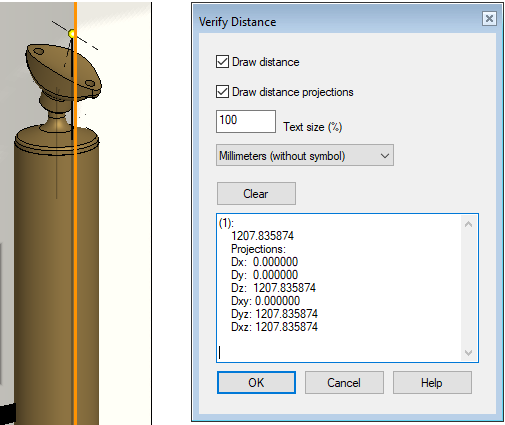
Task: Open the Millimeters (without symbol) units dropdown
Action: pyautogui.click(x=305, y=155)
